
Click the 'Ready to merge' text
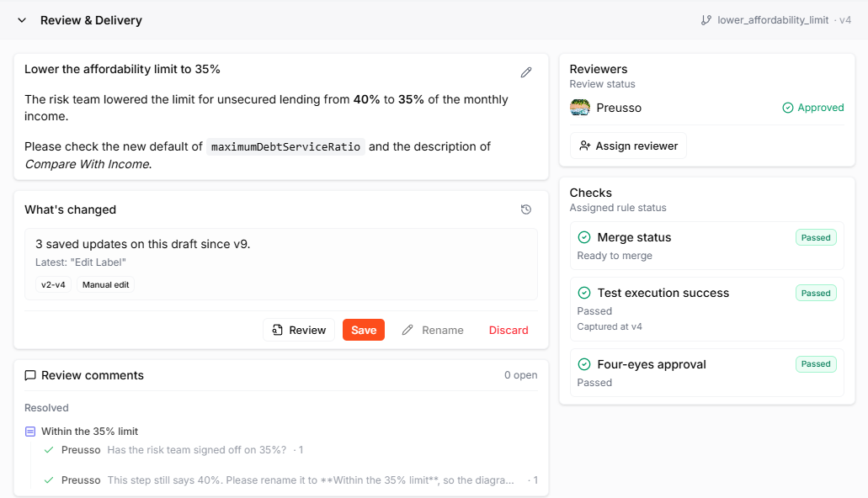tap(615, 256)
